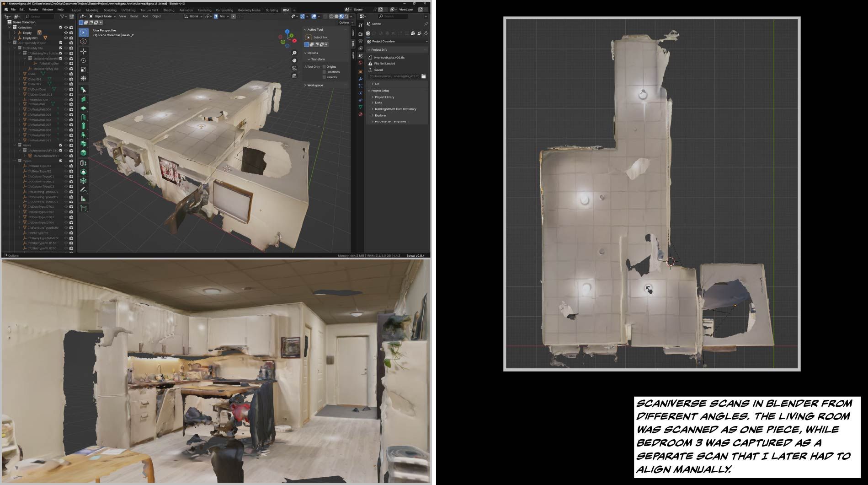
Task: Toggle camera view gizmo in viewport
Action: click(x=294, y=68)
